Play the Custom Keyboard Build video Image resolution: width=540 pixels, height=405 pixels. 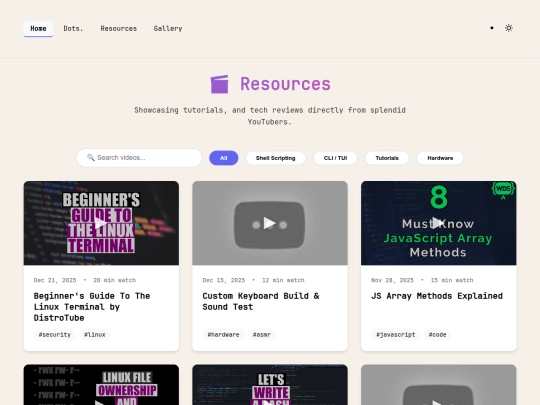[x=270, y=223]
